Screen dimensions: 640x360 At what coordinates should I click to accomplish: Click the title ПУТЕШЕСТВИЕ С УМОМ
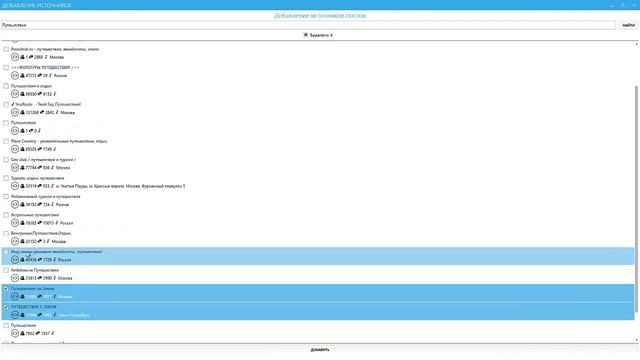(33, 307)
